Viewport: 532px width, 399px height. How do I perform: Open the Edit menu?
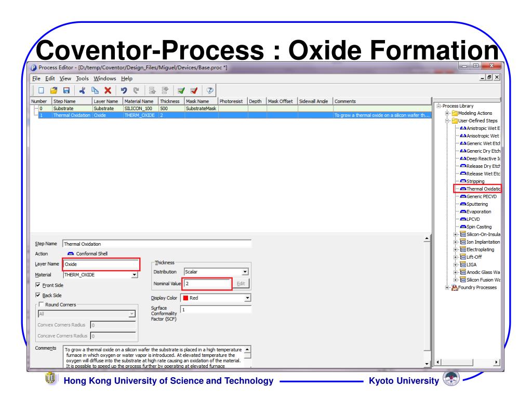[50, 78]
